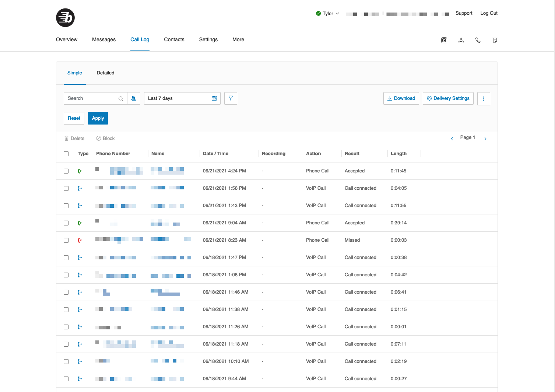Image resolution: width=555 pixels, height=392 pixels.
Task: Switch to the Detailed tab
Action: tap(105, 73)
